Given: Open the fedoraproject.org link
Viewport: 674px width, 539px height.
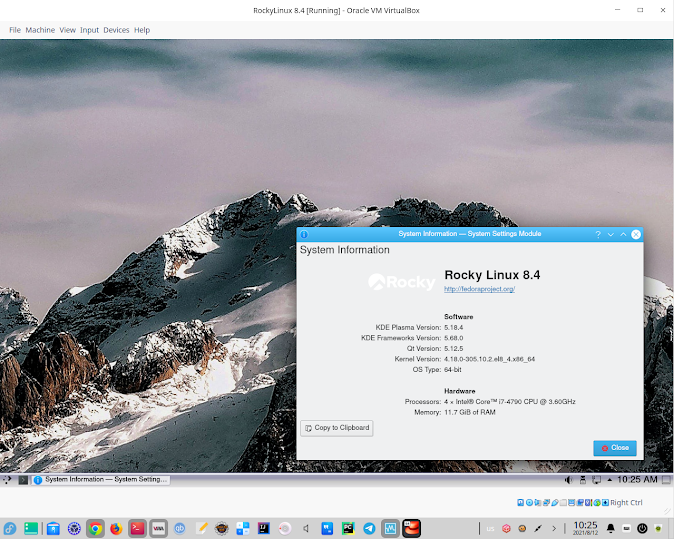Looking at the screenshot, I should (x=479, y=289).
